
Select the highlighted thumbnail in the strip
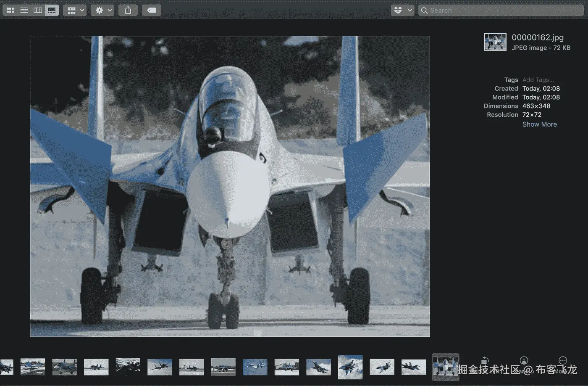446,367
